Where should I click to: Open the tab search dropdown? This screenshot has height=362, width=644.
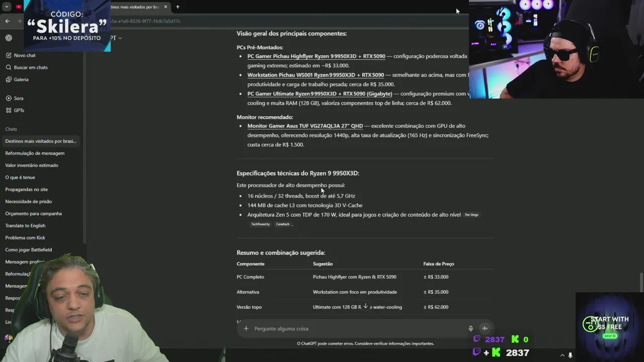click(x=7, y=7)
